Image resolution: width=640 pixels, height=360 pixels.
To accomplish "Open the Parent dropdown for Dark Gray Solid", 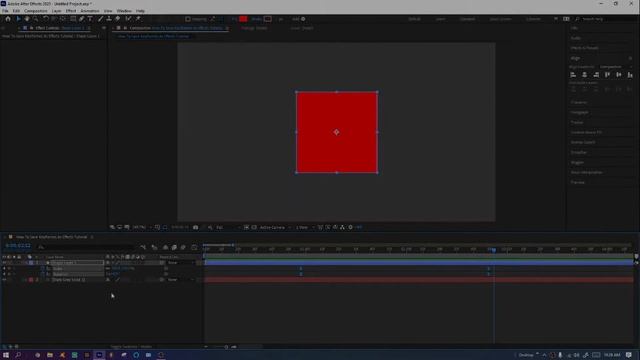I will tap(180, 280).
